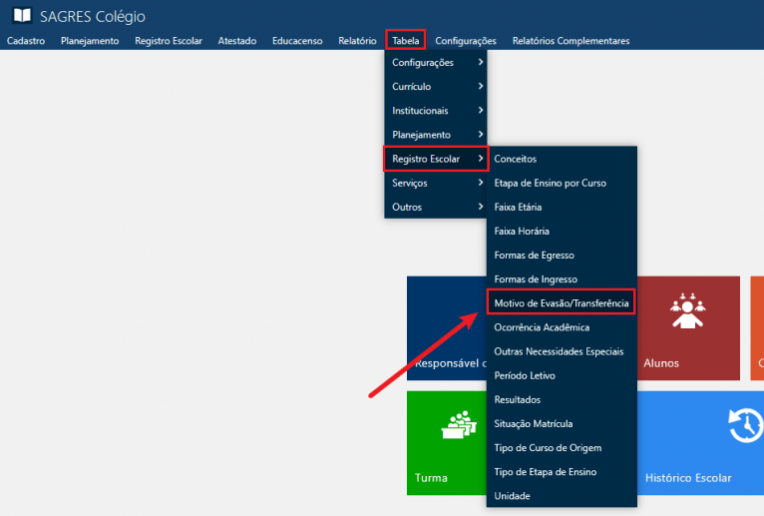Click the Histórico Escolar clock icon

(744, 427)
